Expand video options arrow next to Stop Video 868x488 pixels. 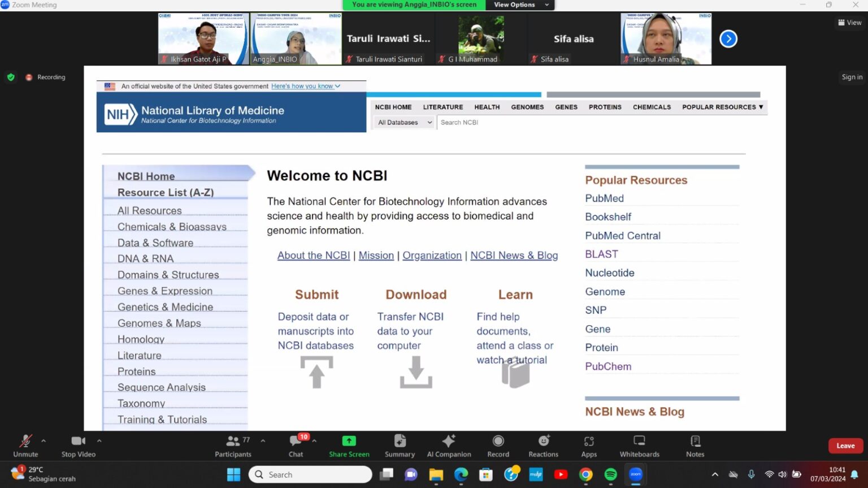point(99,441)
